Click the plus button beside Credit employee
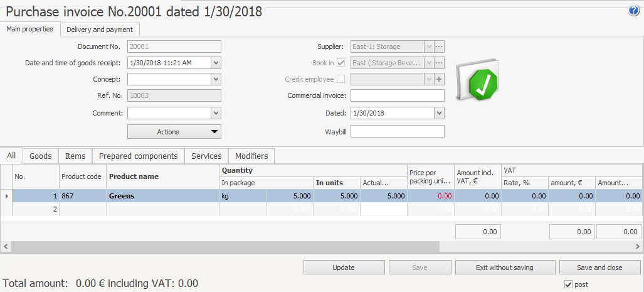 (439, 79)
